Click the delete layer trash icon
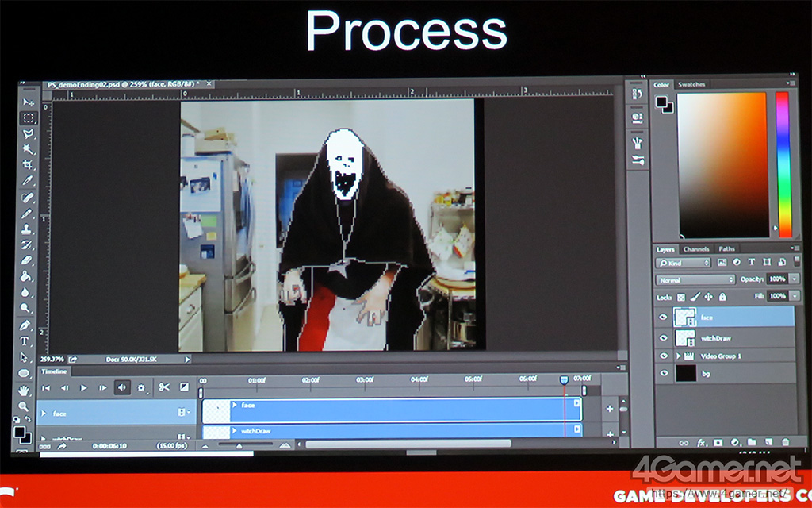 click(x=786, y=442)
